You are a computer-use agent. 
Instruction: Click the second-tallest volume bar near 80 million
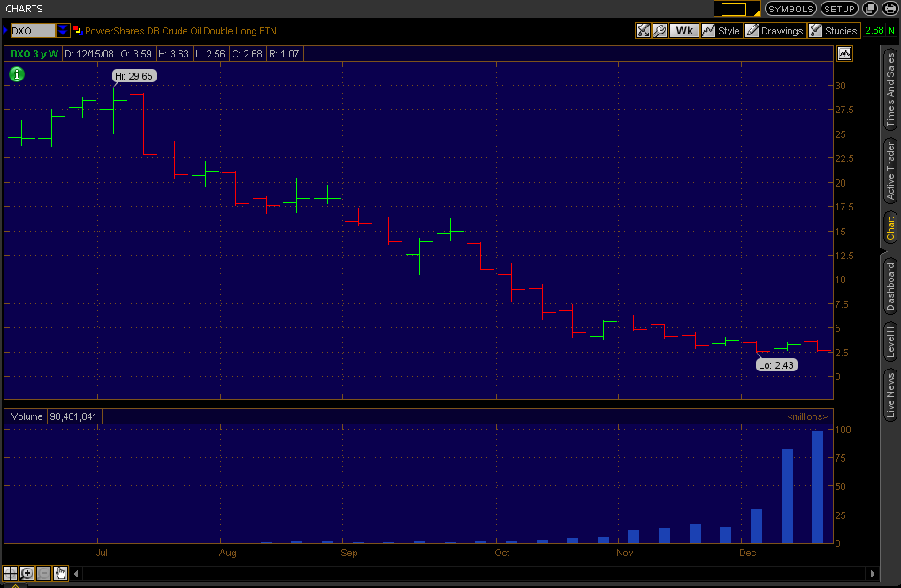click(x=787, y=496)
